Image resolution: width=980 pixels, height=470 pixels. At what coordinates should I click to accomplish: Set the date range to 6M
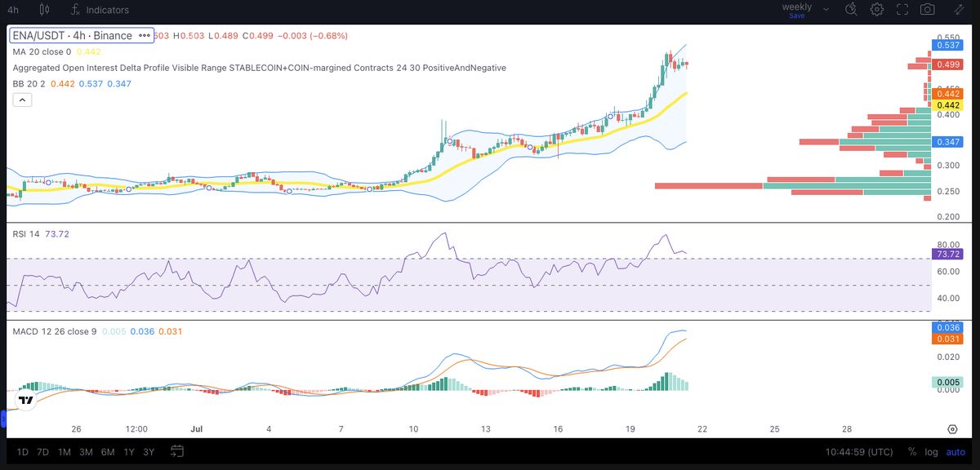tap(107, 451)
